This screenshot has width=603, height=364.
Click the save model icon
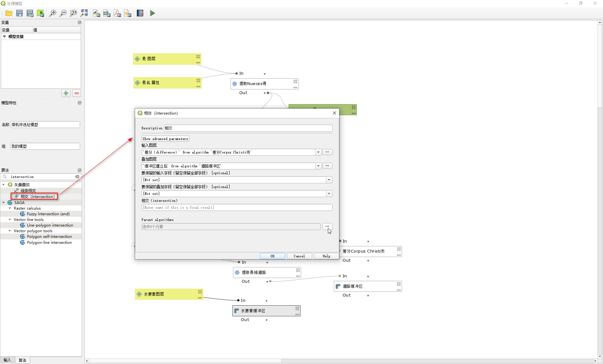(x=19, y=13)
